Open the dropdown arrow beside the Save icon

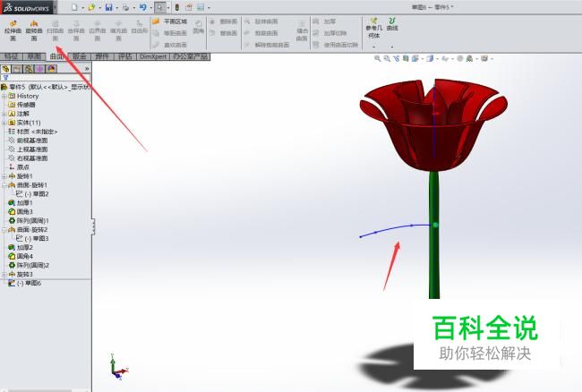[x=116, y=7]
